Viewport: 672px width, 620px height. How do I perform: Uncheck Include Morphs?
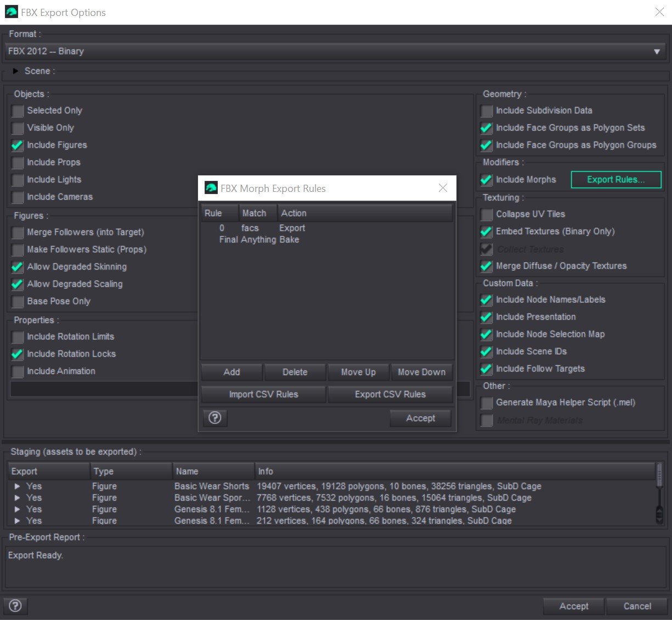pos(487,180)
